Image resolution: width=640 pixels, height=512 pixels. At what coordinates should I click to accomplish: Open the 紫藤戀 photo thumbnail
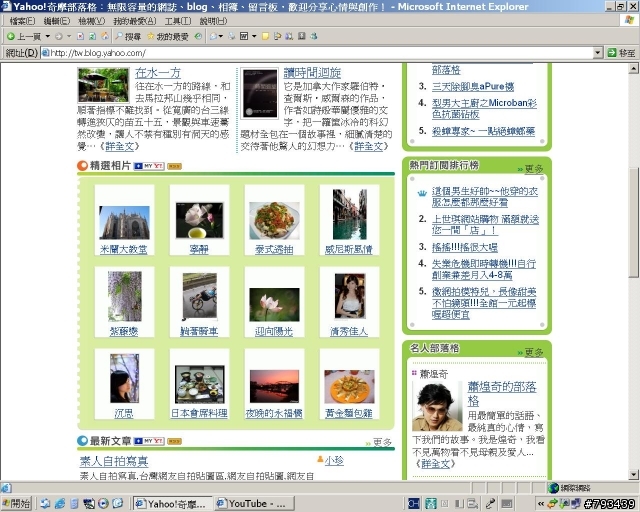[x=124, y=296]
